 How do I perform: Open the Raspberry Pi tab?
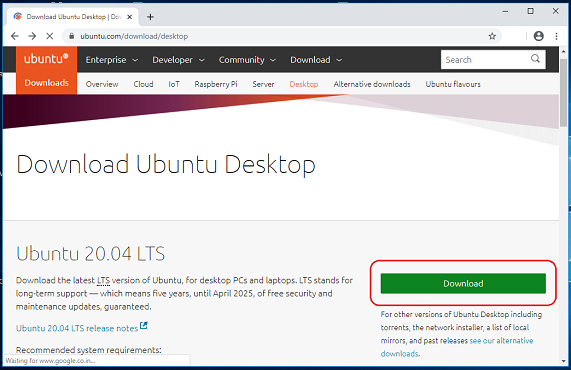tap(216, 84)
